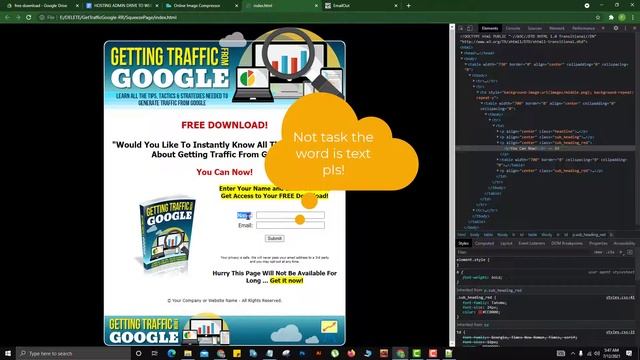Open Task View from the taskbar
The height and width of the screenshot is (360, 640).
point(155,353)
